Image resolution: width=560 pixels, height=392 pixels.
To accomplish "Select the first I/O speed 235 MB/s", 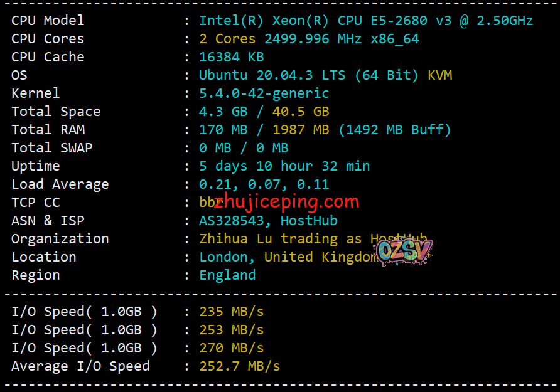I will (x=231, y=312).
